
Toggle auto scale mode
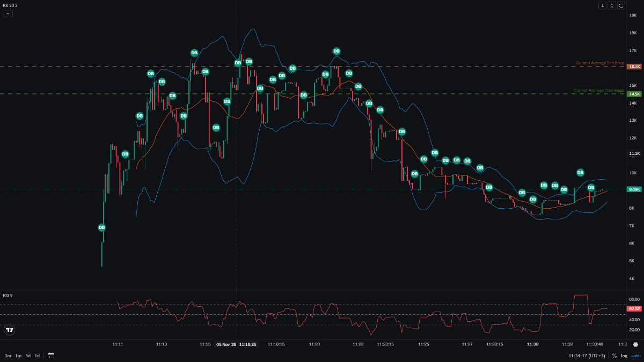click(x=635, y=356)
